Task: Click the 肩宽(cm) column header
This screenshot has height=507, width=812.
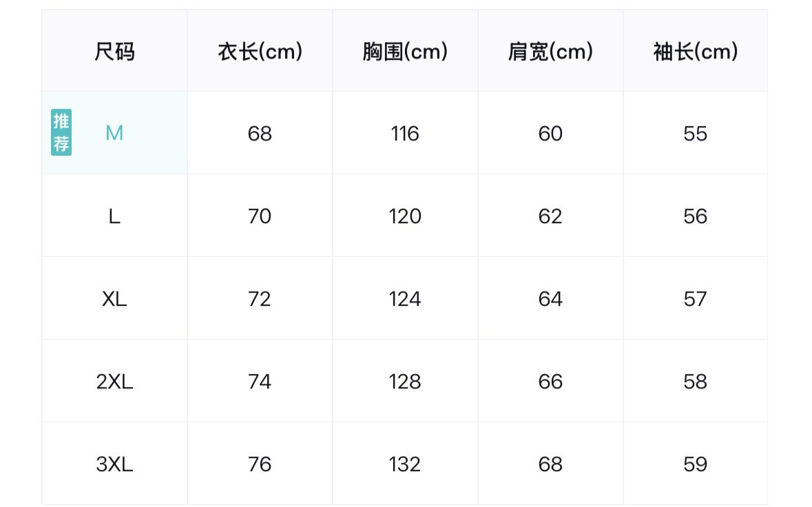Action: coord(550,51)
